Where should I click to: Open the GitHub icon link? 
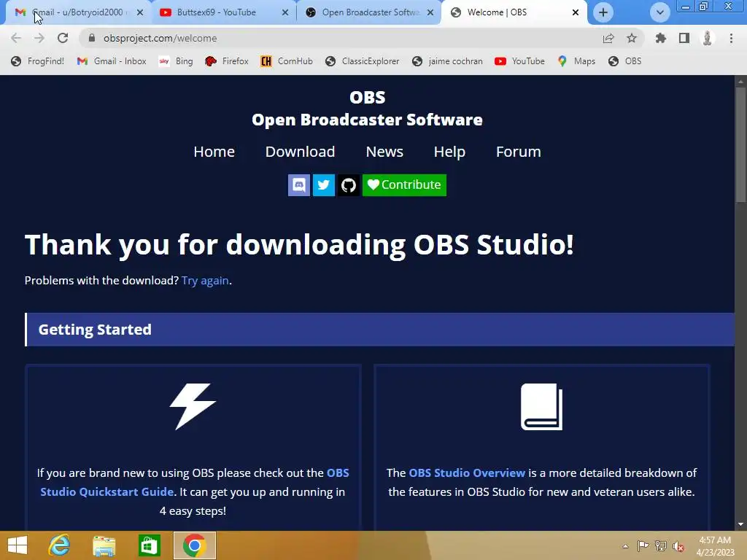[348, 184]
